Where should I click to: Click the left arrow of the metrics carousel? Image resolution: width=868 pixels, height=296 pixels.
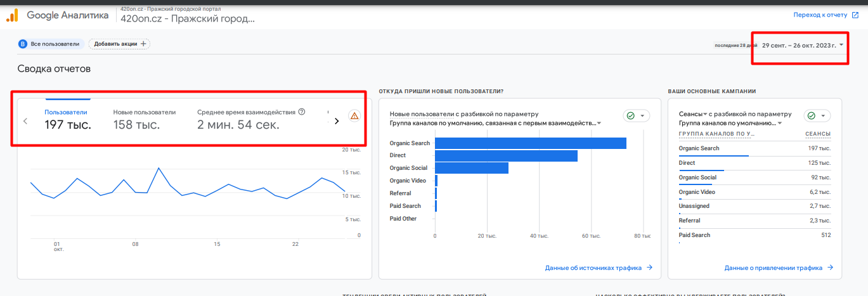(25, 120)
